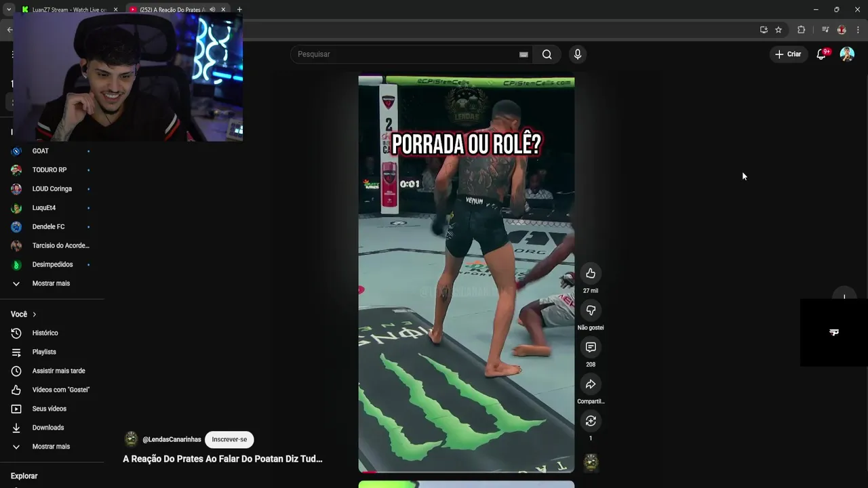Close the LuanZ7 Stream tab

(x=115, y=9)
